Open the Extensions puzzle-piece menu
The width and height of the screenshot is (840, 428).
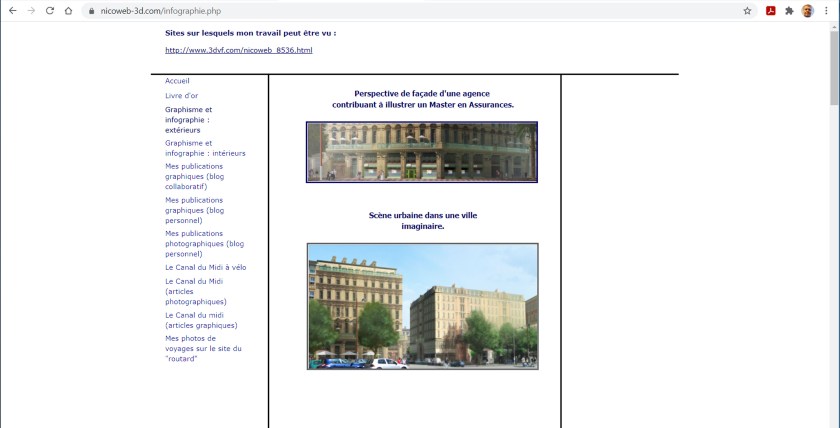click(x=789, y=11)
